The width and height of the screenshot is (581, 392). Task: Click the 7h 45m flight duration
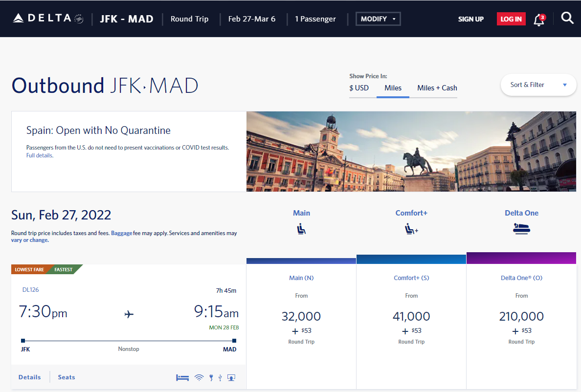[x=226, y=290]
